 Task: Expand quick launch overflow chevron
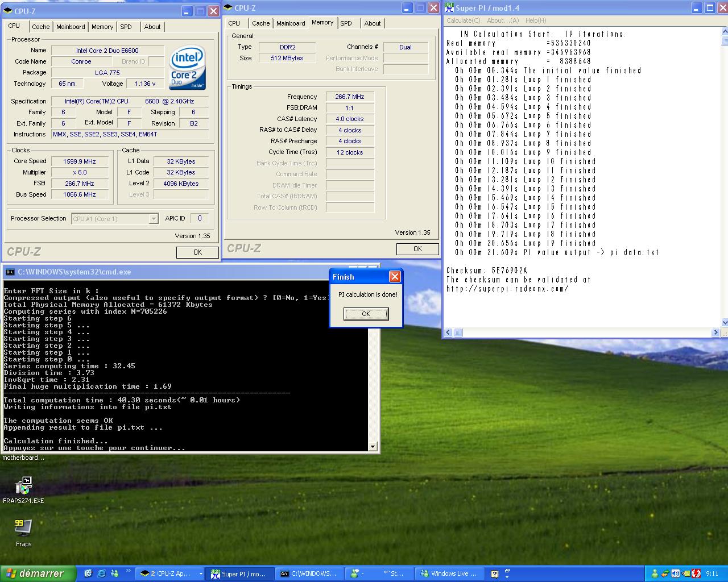click(129, 571)
